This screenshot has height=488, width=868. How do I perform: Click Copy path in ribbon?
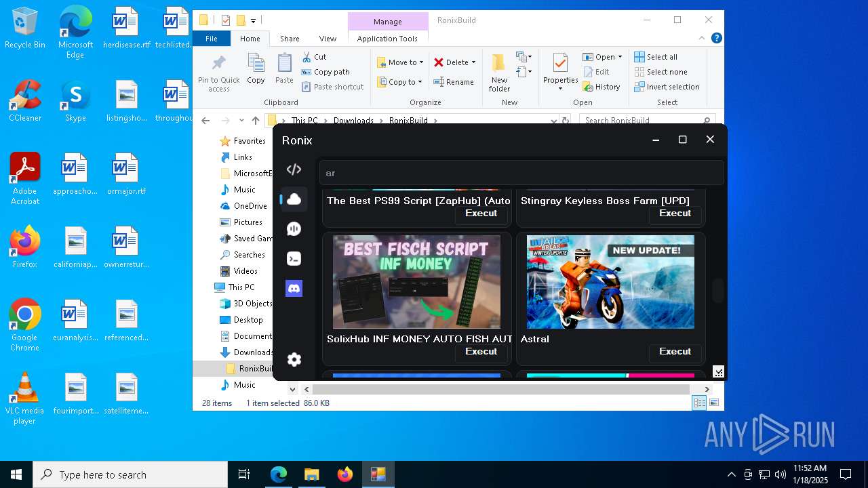point(325,72)
